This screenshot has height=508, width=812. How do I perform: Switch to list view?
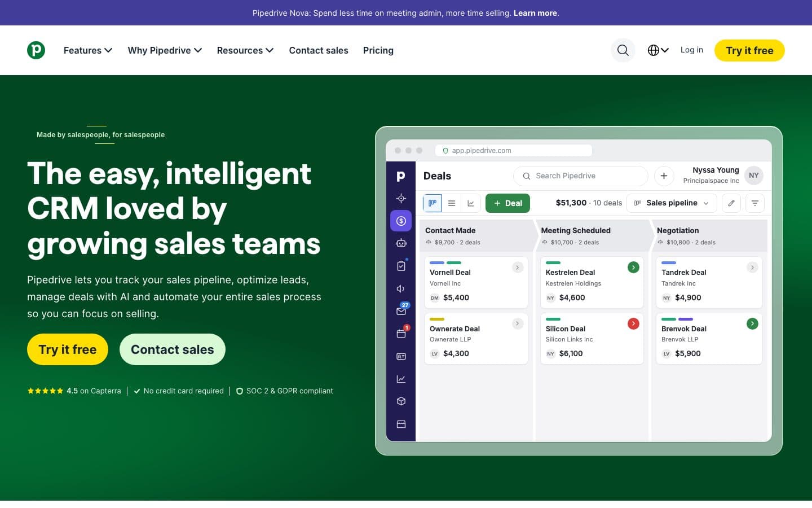click(452, 203)
